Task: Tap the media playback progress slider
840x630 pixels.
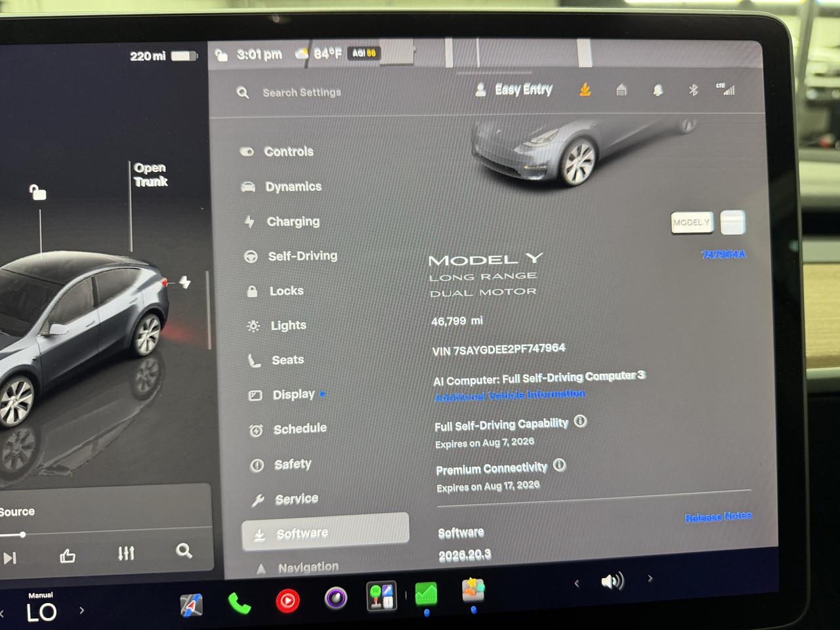Action: pyautogui.click(x=106, y=532)
